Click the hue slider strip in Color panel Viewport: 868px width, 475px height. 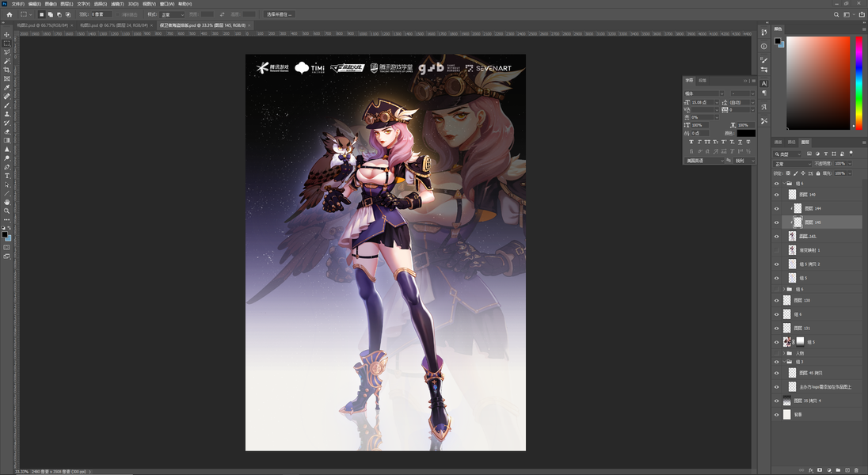[x=858, y=83]
